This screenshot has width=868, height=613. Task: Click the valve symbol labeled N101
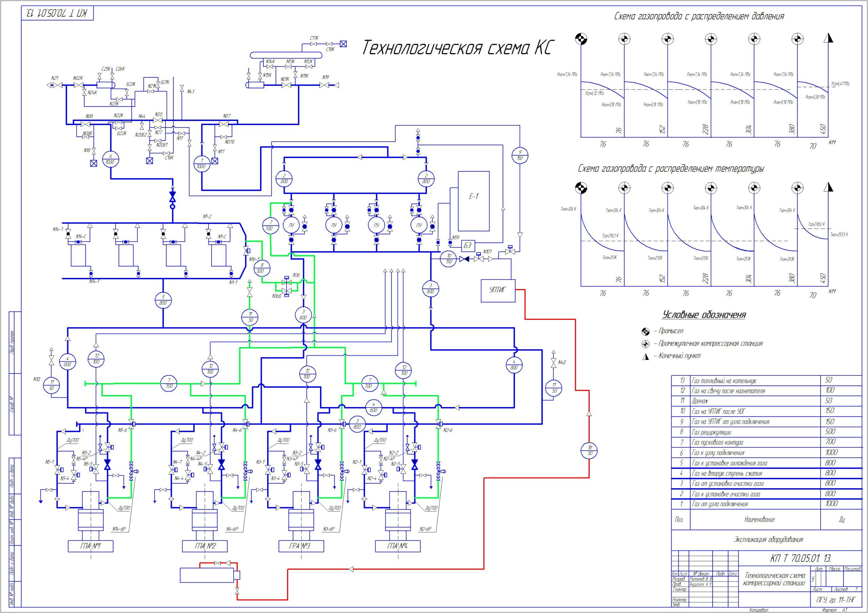[x=479, y=258]
